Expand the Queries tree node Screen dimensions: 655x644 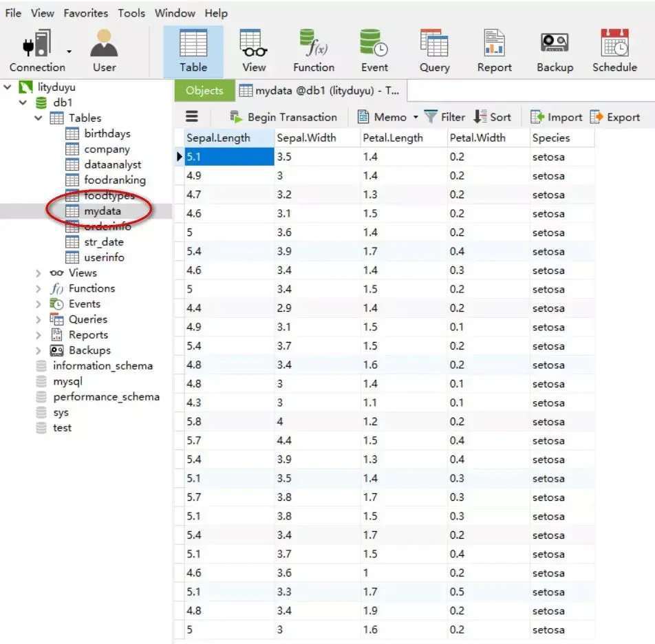(x=39, y=319)
